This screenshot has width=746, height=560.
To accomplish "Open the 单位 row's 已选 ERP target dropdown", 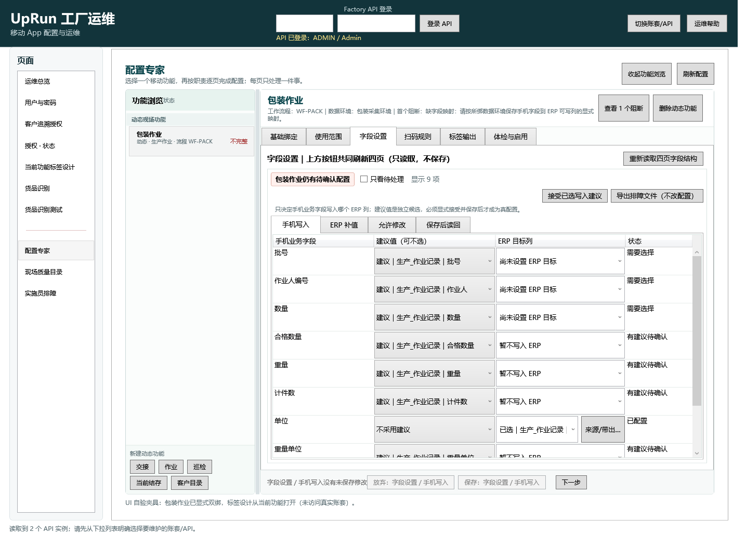I will 537,430.
